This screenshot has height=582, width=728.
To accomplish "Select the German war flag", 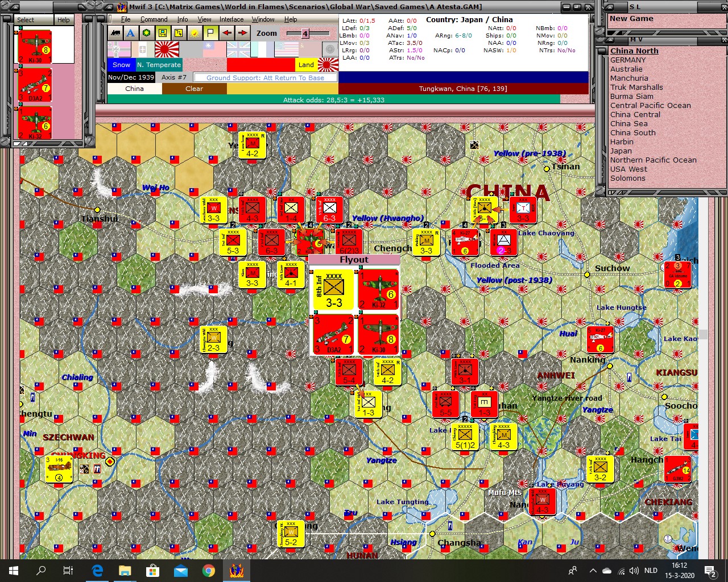I will point(119,49).
